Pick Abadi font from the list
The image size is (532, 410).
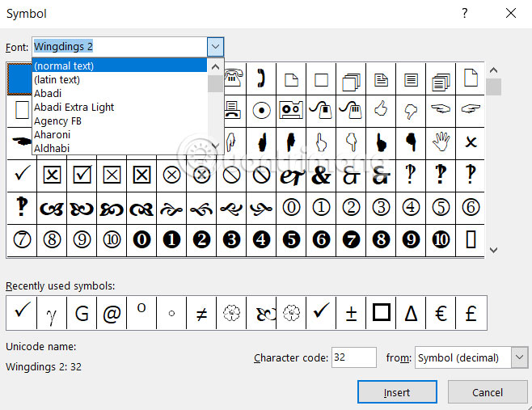120,93
